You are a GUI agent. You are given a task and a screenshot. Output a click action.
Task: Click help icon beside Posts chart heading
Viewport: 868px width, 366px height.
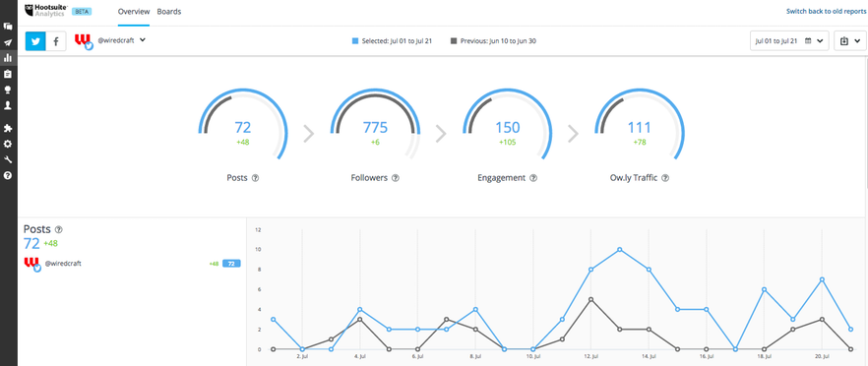point(59,229)
